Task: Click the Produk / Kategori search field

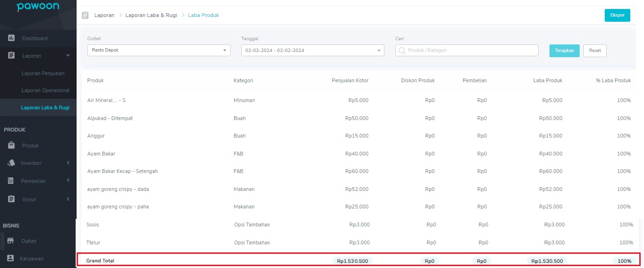Action: tap(467, 50)
